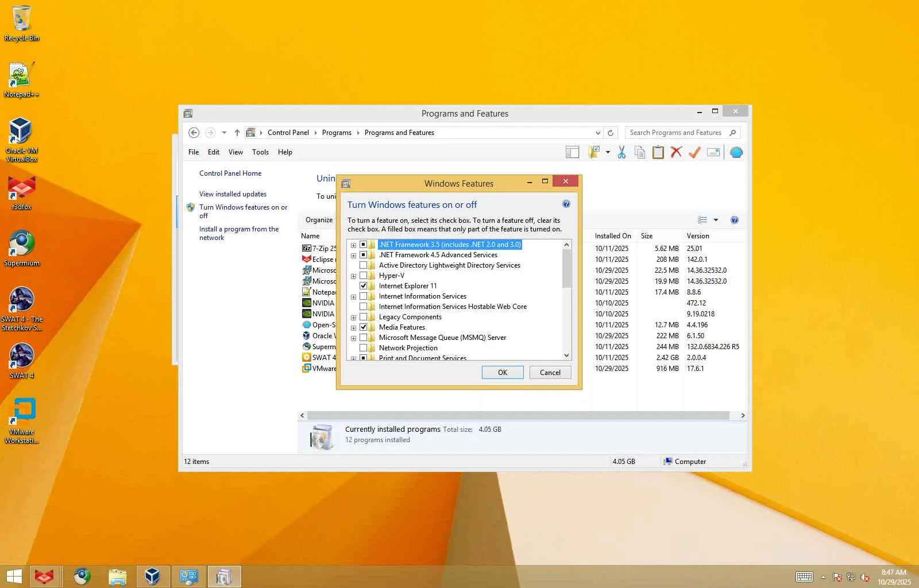Select the VMware Workstation desktop shortcut
Viewport: 919px width, 588px height.
pyautogui.click(x=22, y=421)
